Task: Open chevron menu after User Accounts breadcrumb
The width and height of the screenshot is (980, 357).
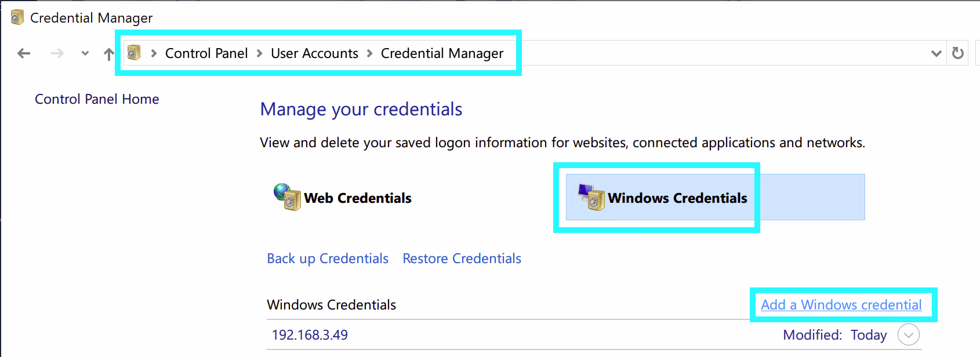Action: 369,53
